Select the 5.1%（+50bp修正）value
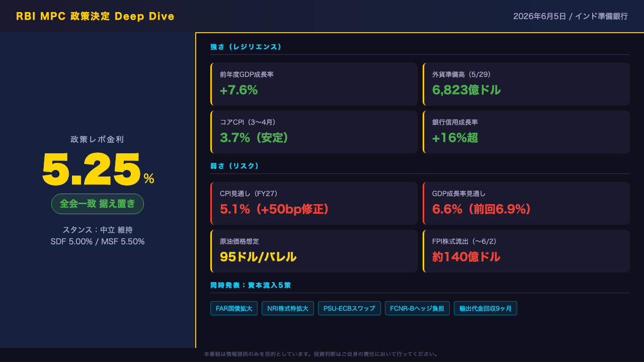Screen dimensions: 644x362 tap(274, 209)
